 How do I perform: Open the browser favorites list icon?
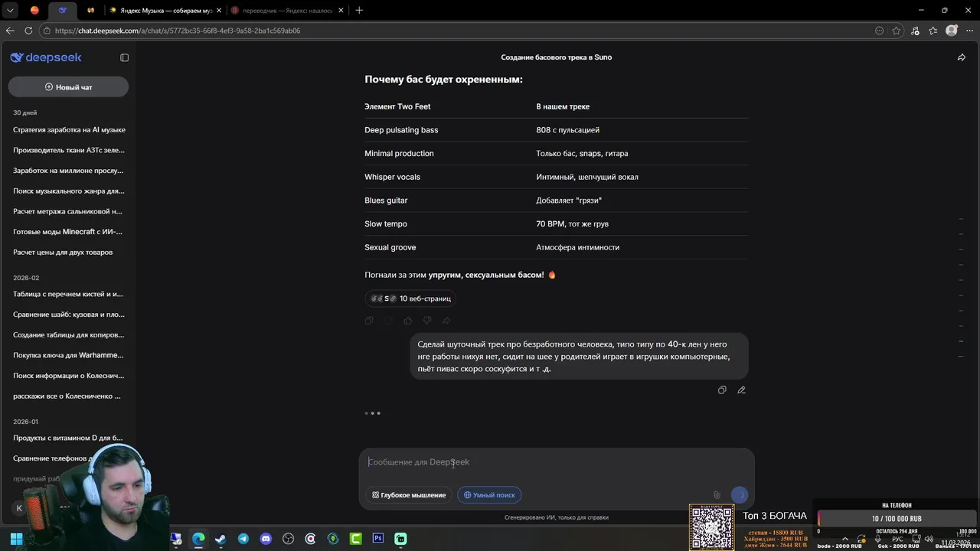point(933,31)
